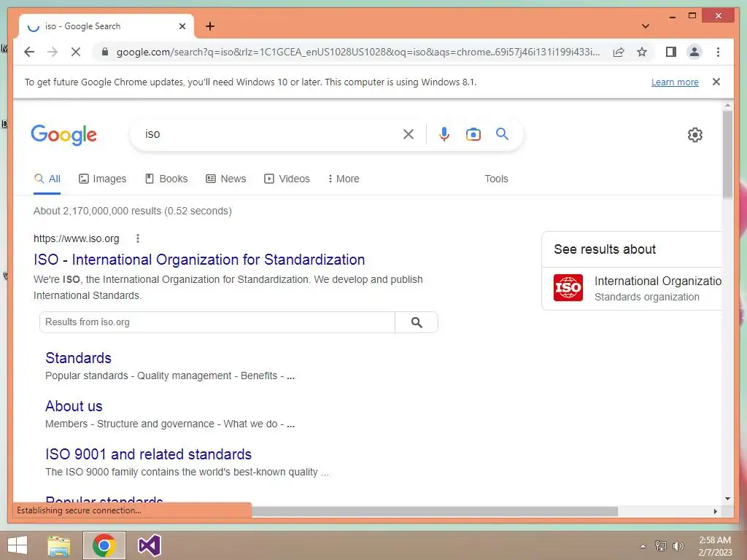Search by image with the camera icon
Image resolution: width=747 pixels, height=560 pixels.
pyautogui.click(x=473, y=134)
